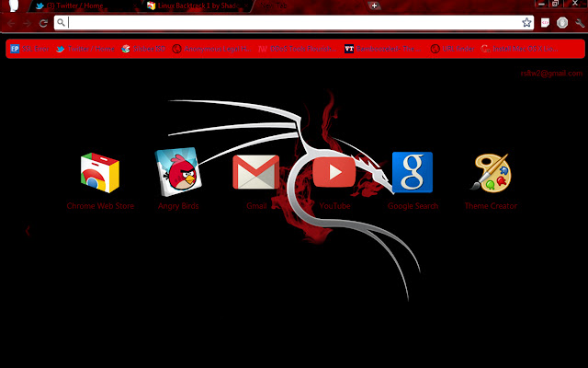The height and width of the screenshot is (368, 588).
Task: Open the white code tag extension icon
Action: pyautogui.click(x=545, y=23)
